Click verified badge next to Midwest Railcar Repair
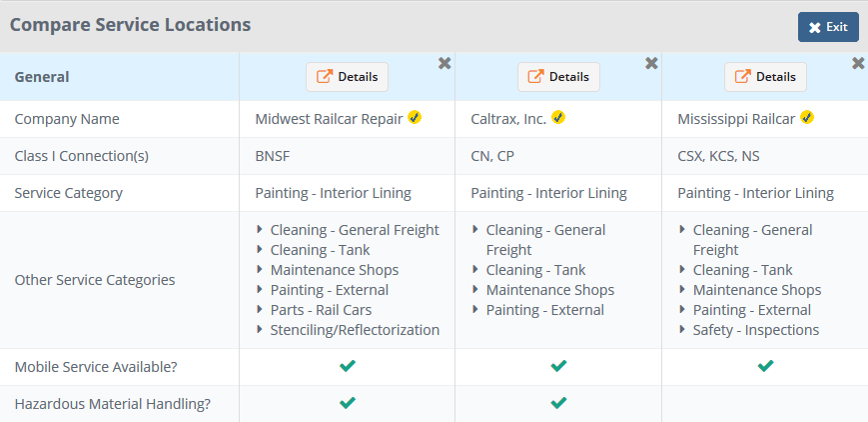 [x=415, y=118]
